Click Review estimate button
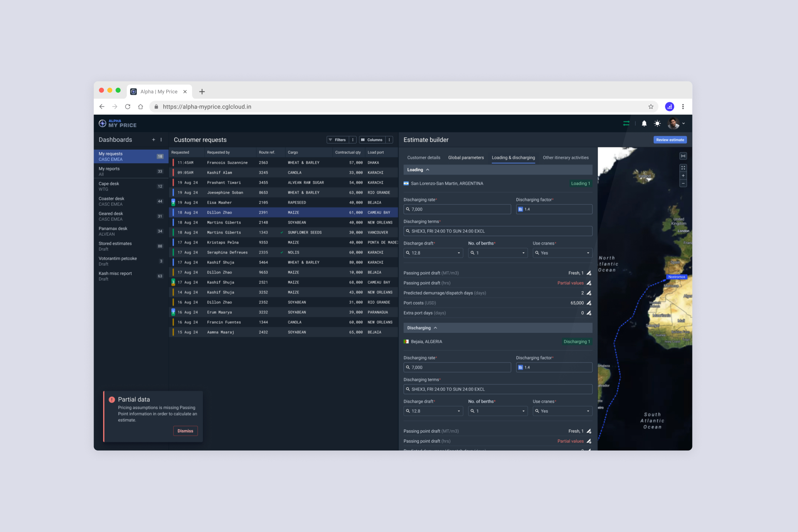The height and width of the screenshot is (532, 798). click(x=670, y=140)
